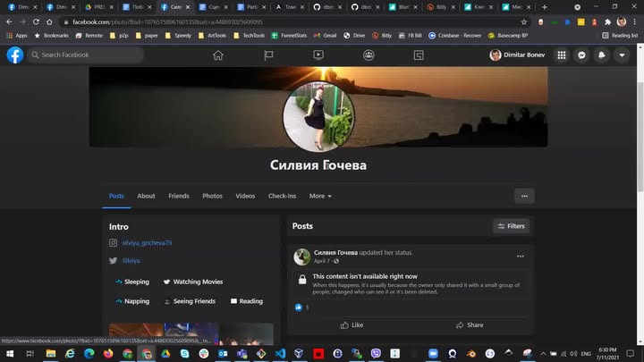644x362 pixels.
Task: Open the Reading list
Action: click(620, 36)
